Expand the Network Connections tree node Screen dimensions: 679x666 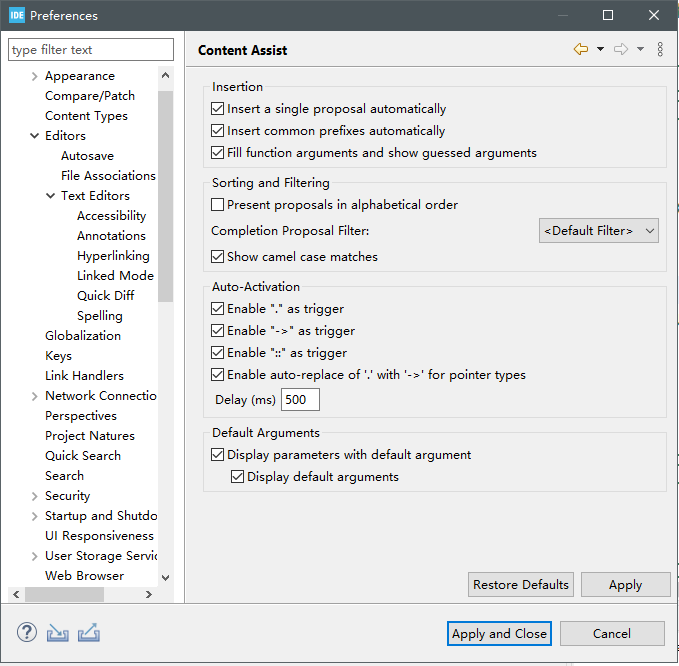[35, 396]
